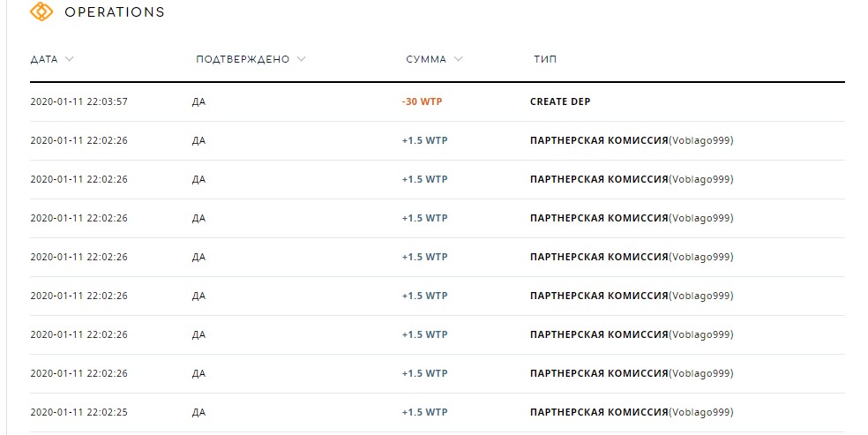This screenshot has width=868, height=435.
Task: Click the СУММА column header label
Action: [426, 59]
